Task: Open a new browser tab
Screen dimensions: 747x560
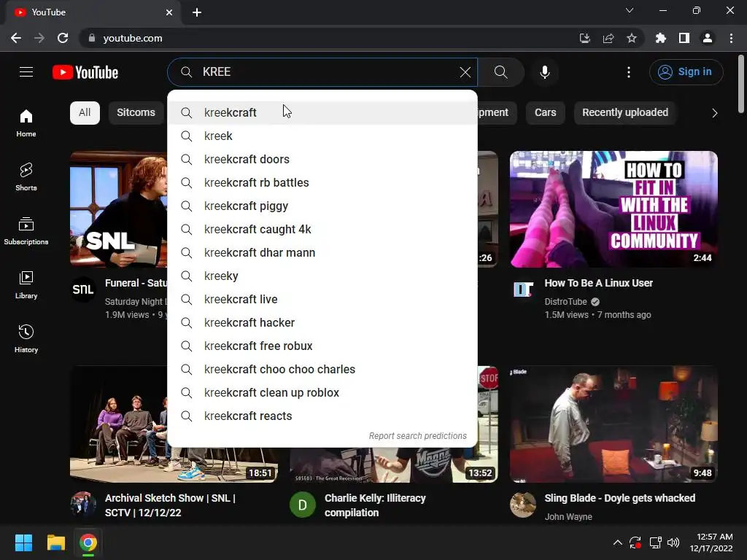Action: click(197, 12)
